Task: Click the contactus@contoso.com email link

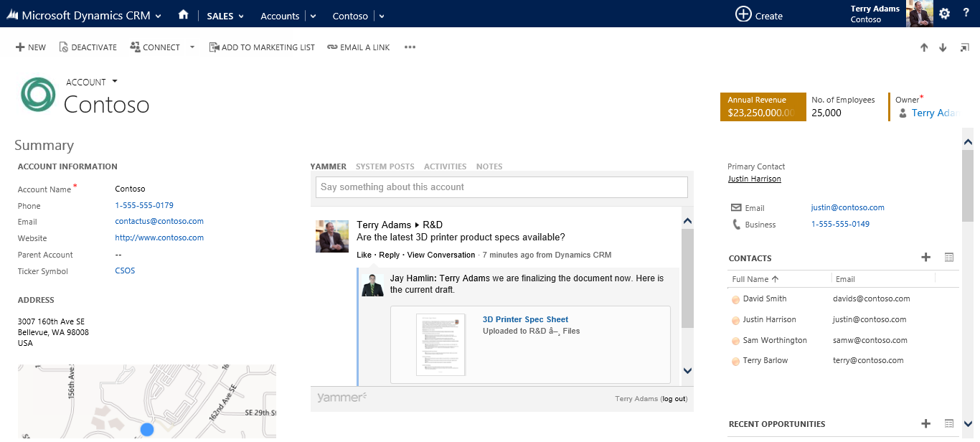Action: coord(159,222)
